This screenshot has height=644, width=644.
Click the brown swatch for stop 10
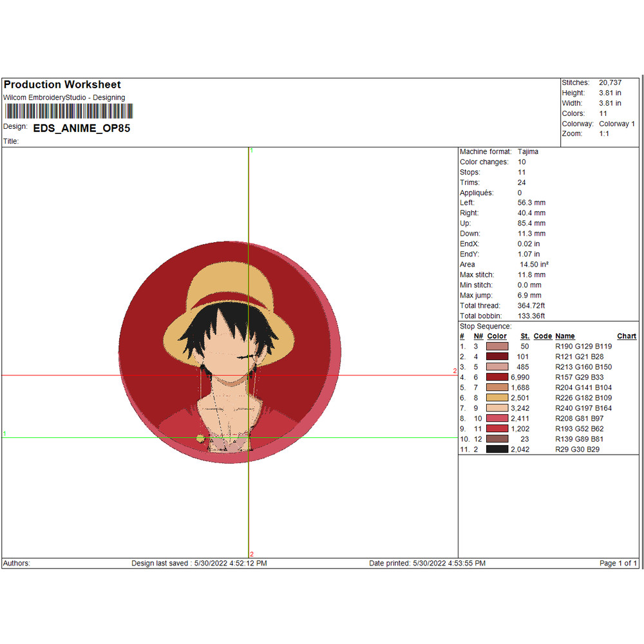click(x=497, y=439)
